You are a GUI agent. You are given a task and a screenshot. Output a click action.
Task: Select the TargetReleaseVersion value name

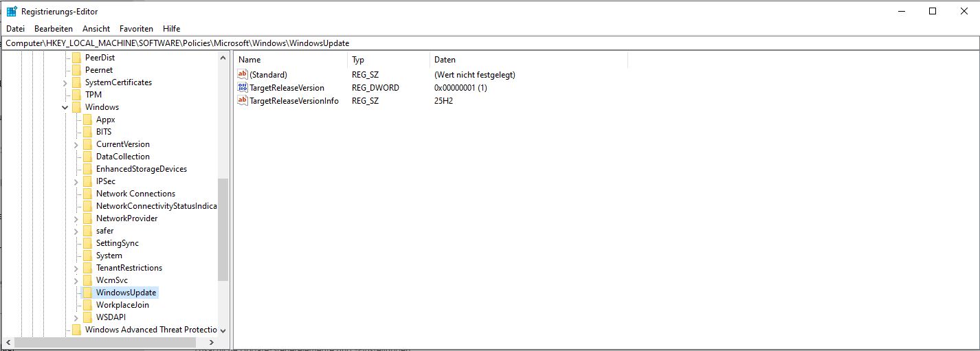287,88
